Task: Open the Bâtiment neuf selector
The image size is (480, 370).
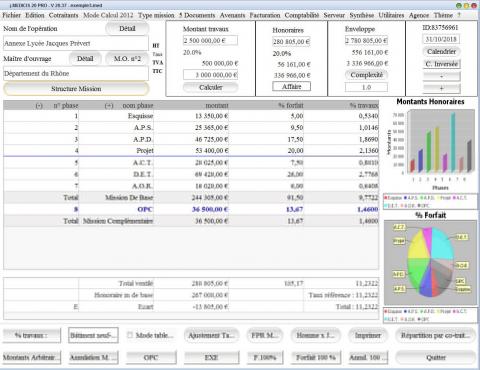Action: pyautogui.click(x=93, y=335)
